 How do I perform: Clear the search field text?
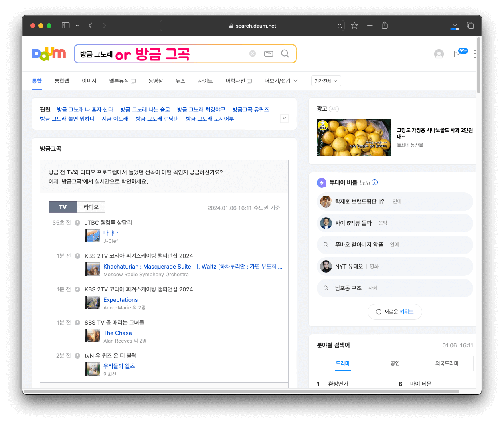(x=253, y=54)
